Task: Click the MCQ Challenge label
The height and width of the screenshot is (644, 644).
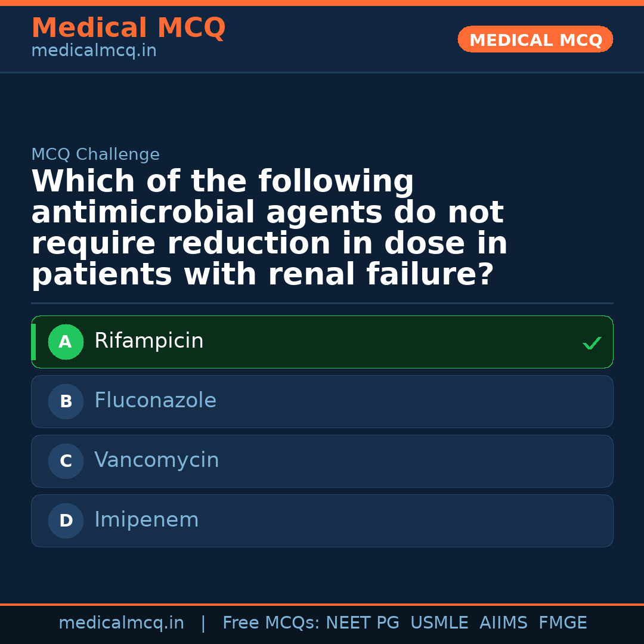Action: coord(95,155)
